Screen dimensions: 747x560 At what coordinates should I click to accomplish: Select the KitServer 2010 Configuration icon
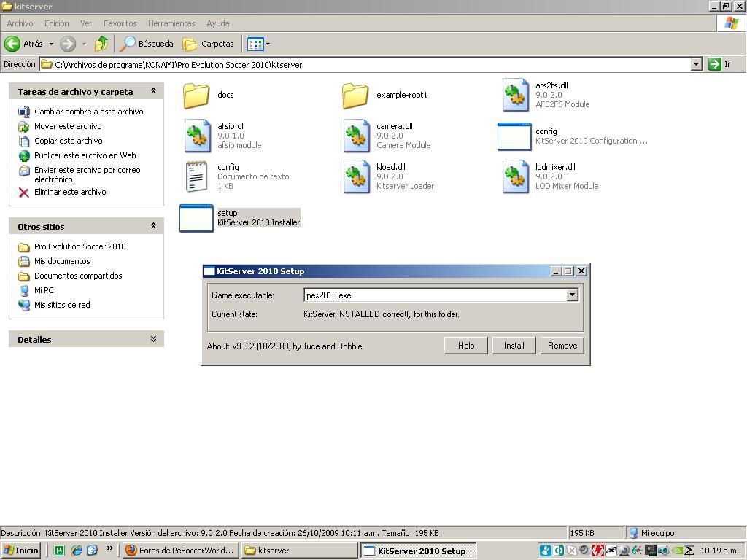click(x=514, y=136)
